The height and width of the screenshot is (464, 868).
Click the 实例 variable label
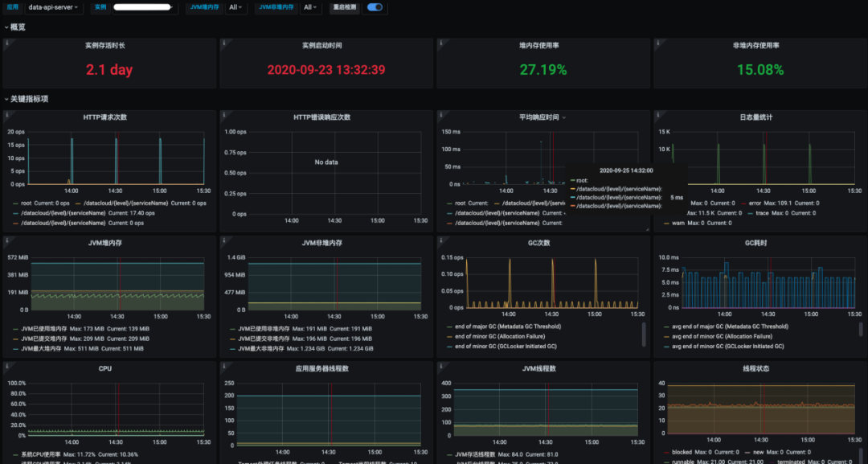coord(100,7)
